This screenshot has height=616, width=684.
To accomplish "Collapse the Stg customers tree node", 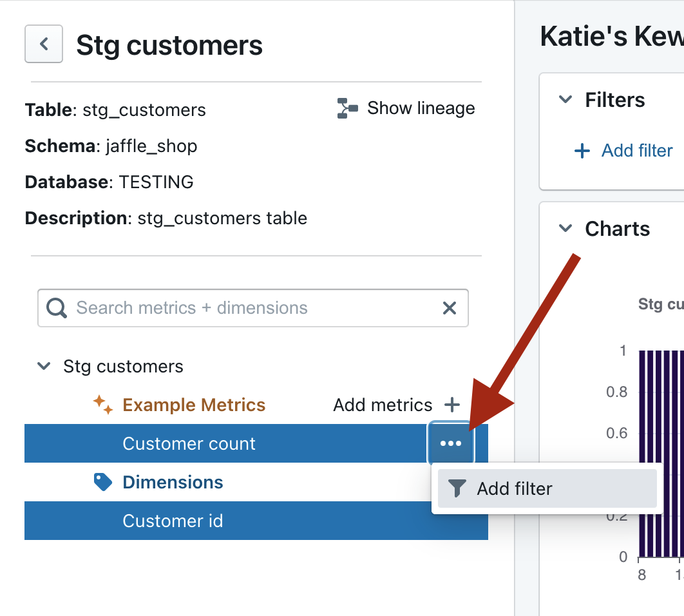I will point(44,366).
